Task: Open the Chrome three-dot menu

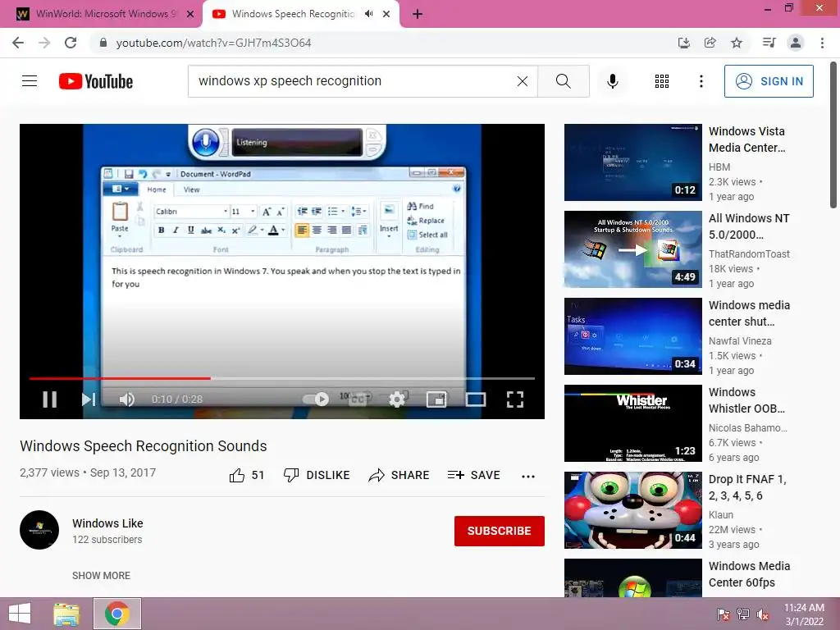Action: [x=822, y=43]
